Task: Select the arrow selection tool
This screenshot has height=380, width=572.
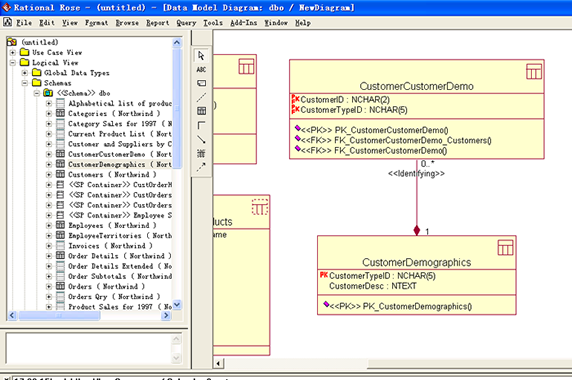Action: [201, 56]
